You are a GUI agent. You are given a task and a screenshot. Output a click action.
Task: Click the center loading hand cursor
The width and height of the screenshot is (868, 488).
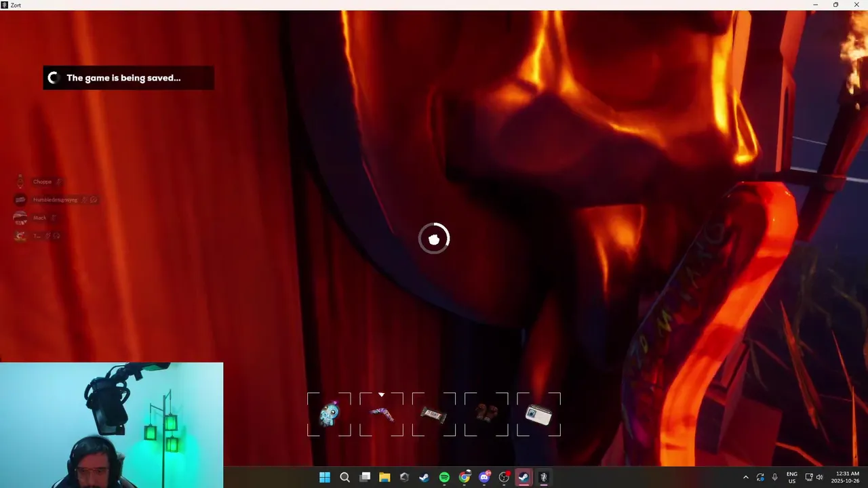click(434, 239)
